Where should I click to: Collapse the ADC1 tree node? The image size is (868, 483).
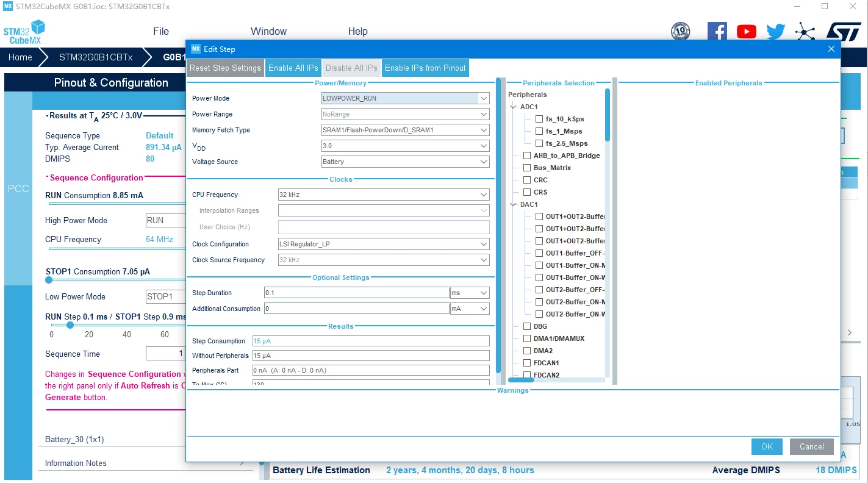(x=514, y=107)
